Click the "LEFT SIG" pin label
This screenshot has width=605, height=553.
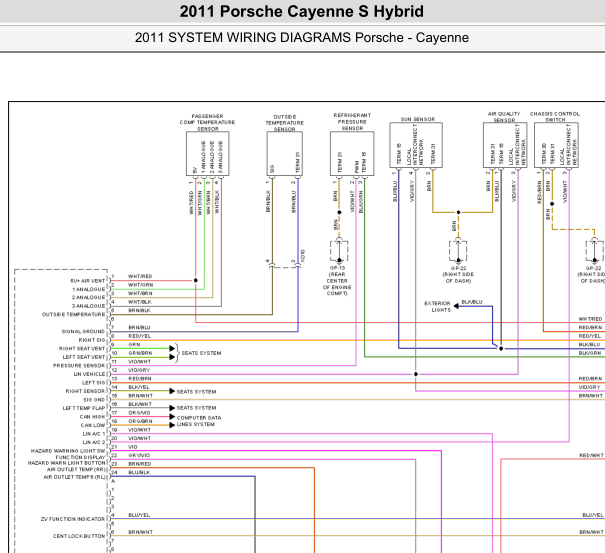[93, 383]
